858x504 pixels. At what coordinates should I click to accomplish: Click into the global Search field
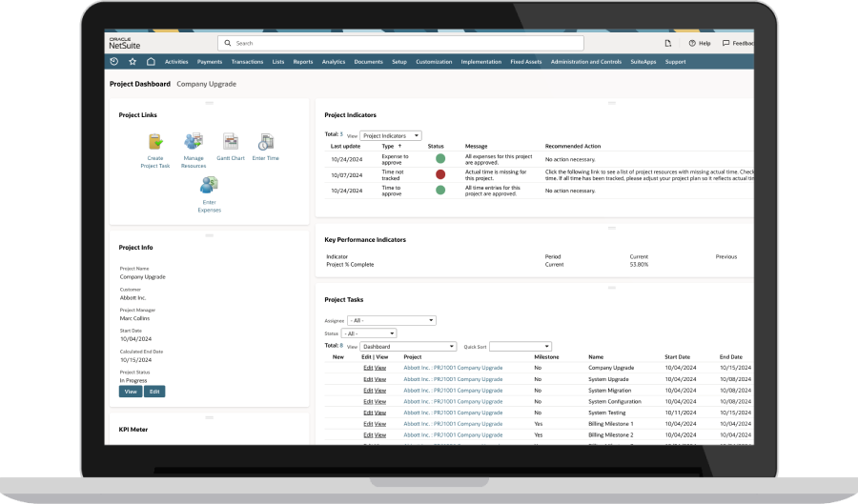[x=400, y=43]
